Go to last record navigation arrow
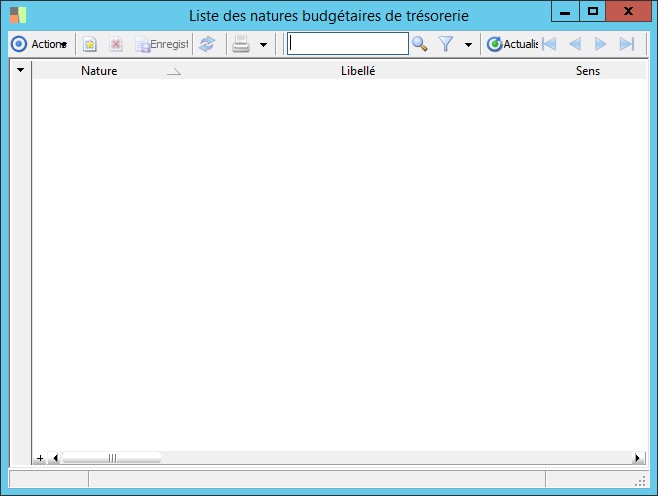Image resolution: width=658 pixels, height=496 pixels. click(x=627, y=44)
